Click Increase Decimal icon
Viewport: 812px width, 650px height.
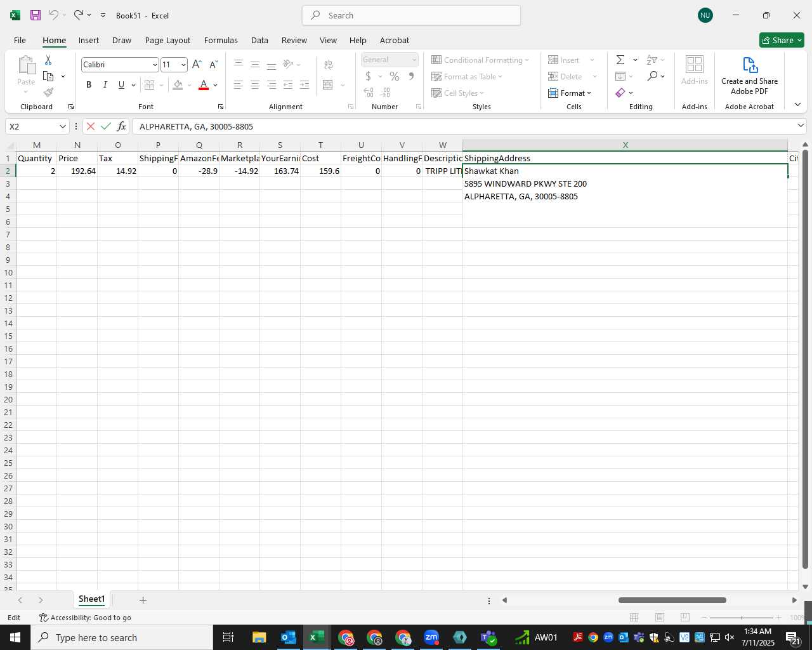point(369,93)
